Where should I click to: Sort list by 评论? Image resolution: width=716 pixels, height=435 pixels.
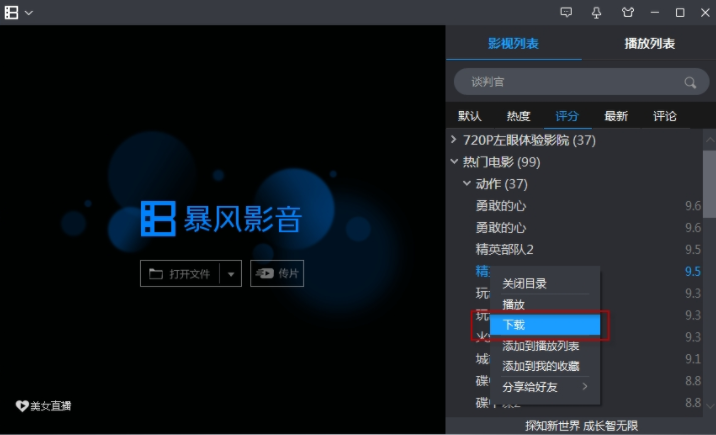(x=664, y=116)
